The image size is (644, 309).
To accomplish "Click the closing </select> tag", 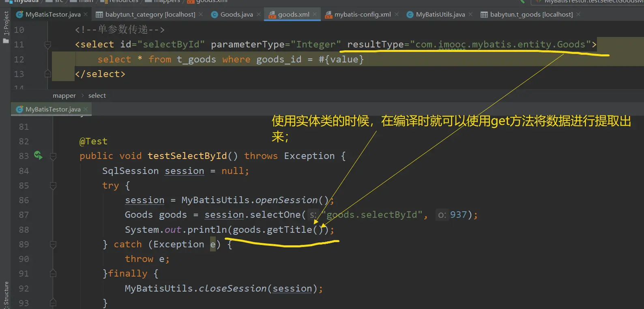I will click(x=100, y=74).
